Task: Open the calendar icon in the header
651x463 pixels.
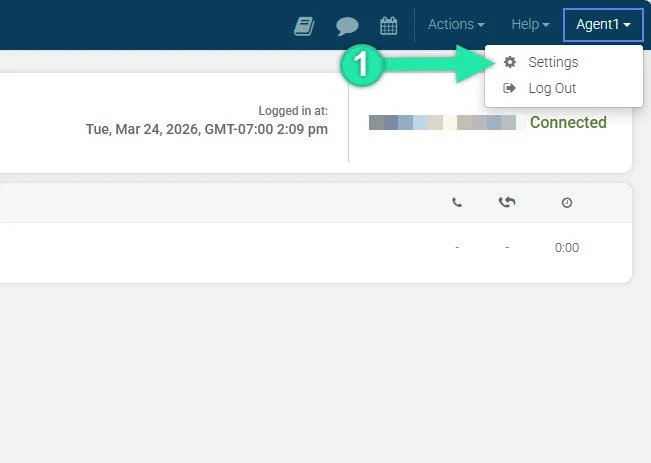Action: coord(389,26)
